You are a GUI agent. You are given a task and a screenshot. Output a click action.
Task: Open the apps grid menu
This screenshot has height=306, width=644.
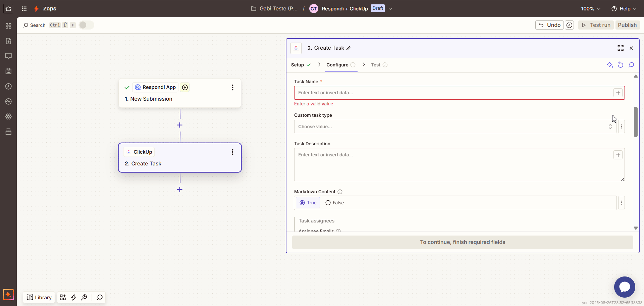24,9
